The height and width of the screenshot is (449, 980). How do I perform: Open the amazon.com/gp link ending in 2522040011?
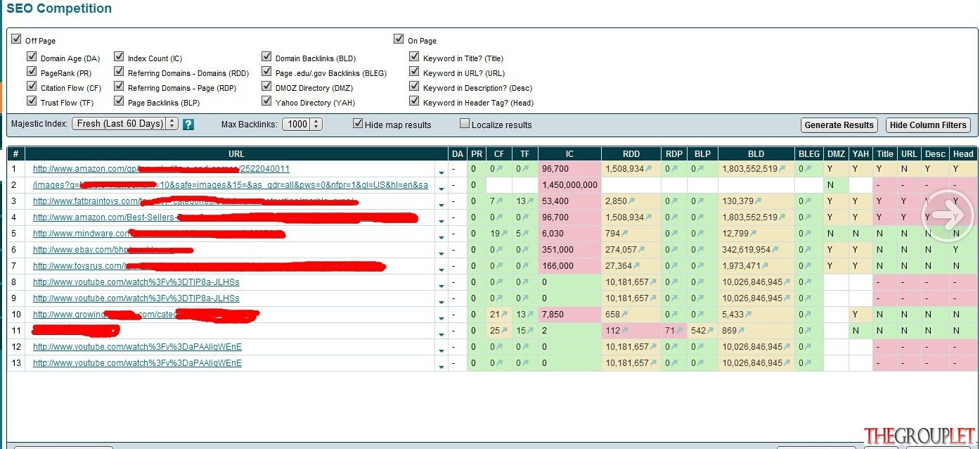click(x=161, y=169)
